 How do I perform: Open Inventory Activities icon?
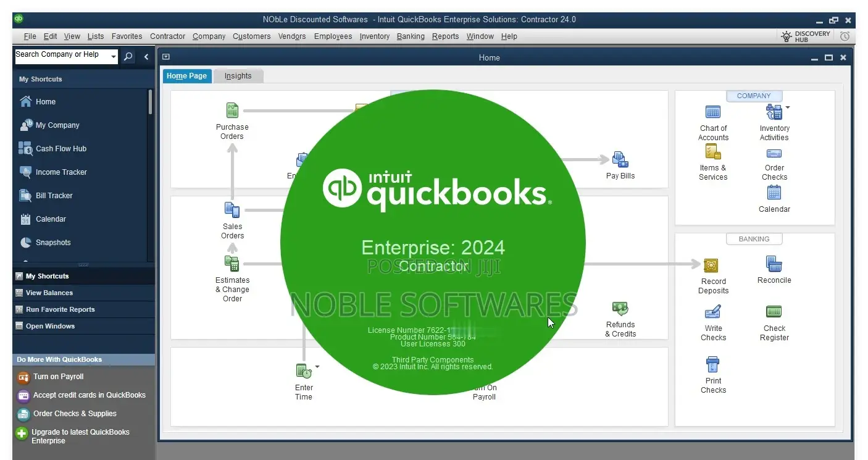[774, 112]
